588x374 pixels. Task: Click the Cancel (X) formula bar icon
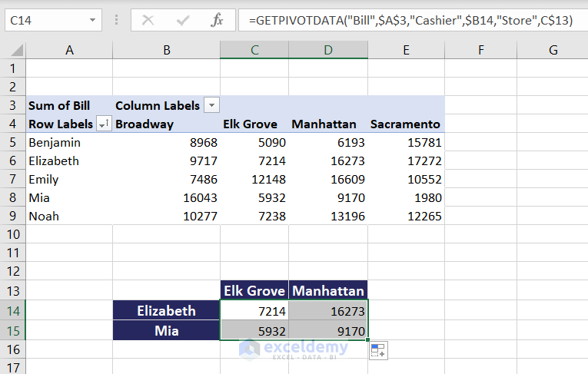click(x=148, y=21)
